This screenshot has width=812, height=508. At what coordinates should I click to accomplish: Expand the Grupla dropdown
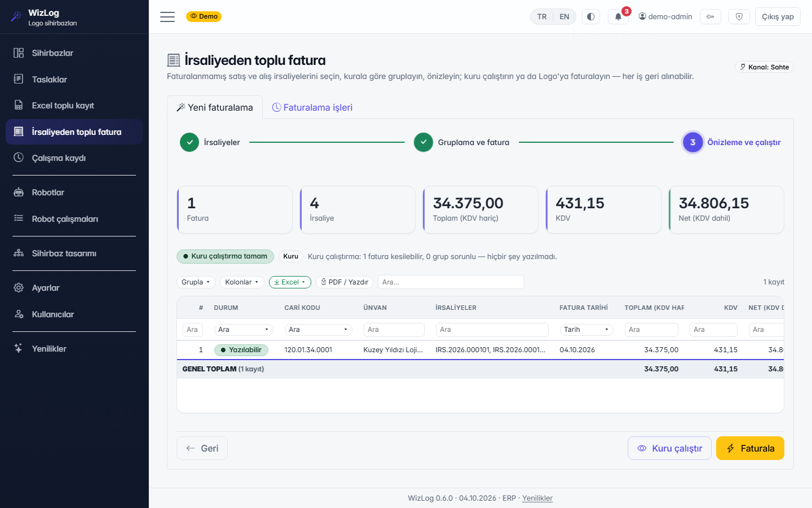[196, 282]
